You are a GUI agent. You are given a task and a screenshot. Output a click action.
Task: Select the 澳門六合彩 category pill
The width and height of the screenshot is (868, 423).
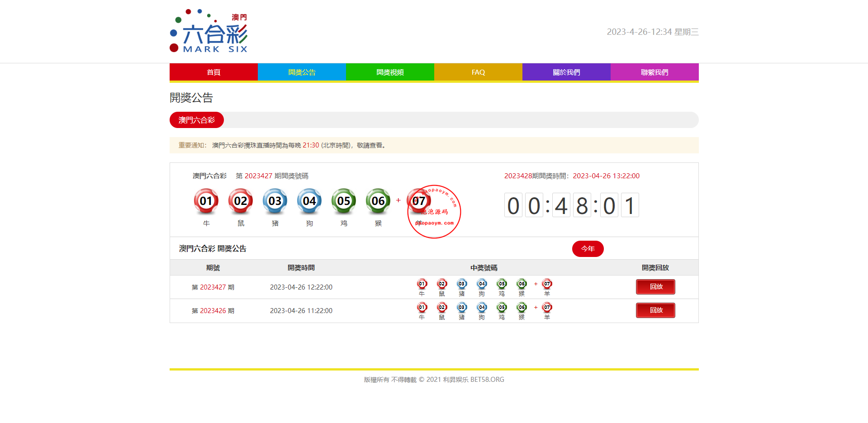[197, 120]
